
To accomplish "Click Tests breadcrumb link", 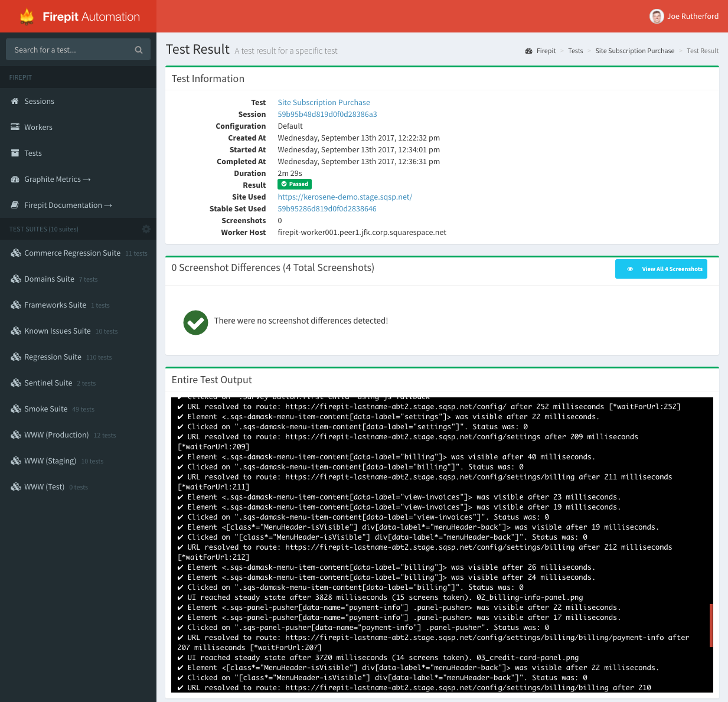I will point(576,51).
